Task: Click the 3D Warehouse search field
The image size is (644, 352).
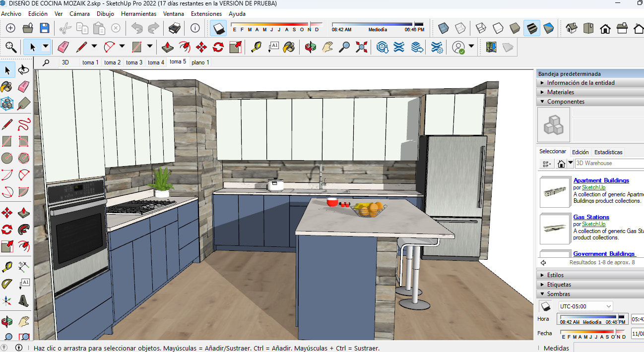Action: pos(609,163)
